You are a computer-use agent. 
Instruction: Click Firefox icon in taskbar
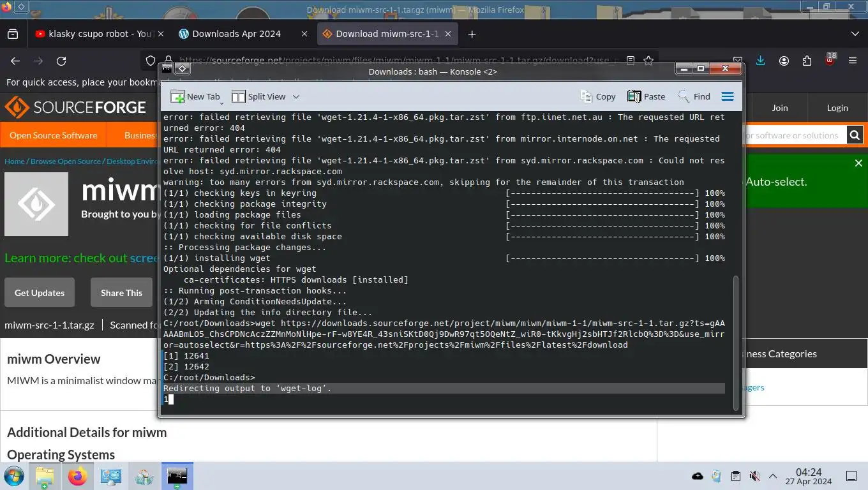point(78,476)
